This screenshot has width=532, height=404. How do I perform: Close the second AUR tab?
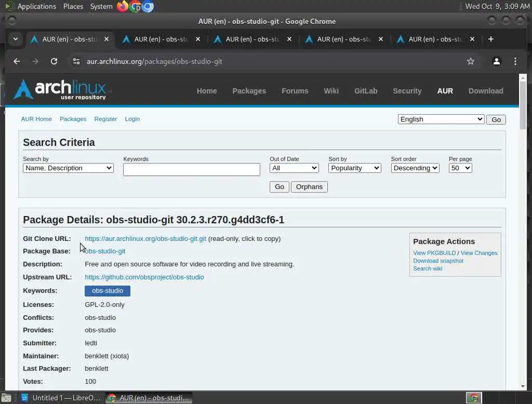tap(198, 39)
